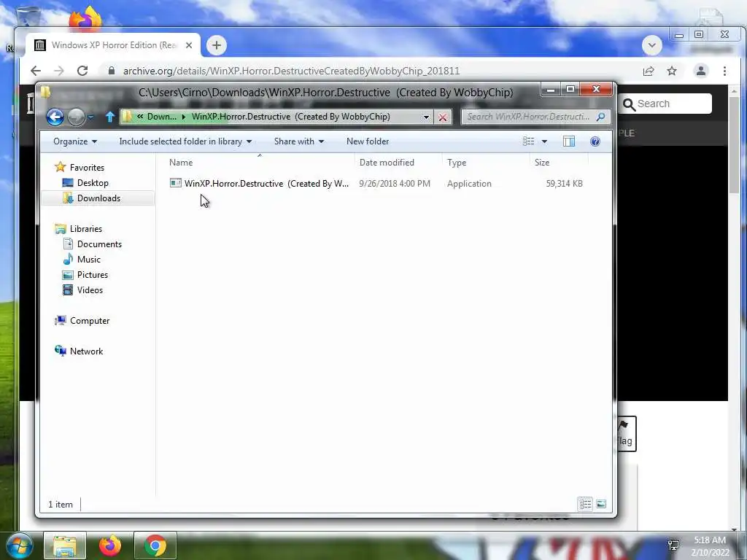
Task: Sort by Size column header
Action: click(x=559, y=163)
